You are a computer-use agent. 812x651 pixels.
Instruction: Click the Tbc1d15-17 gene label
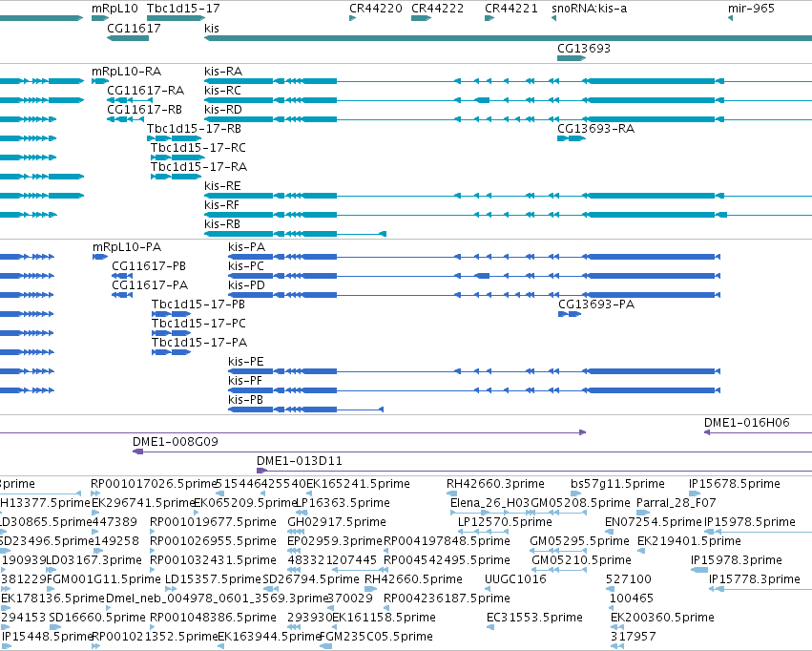click(183, 9)
